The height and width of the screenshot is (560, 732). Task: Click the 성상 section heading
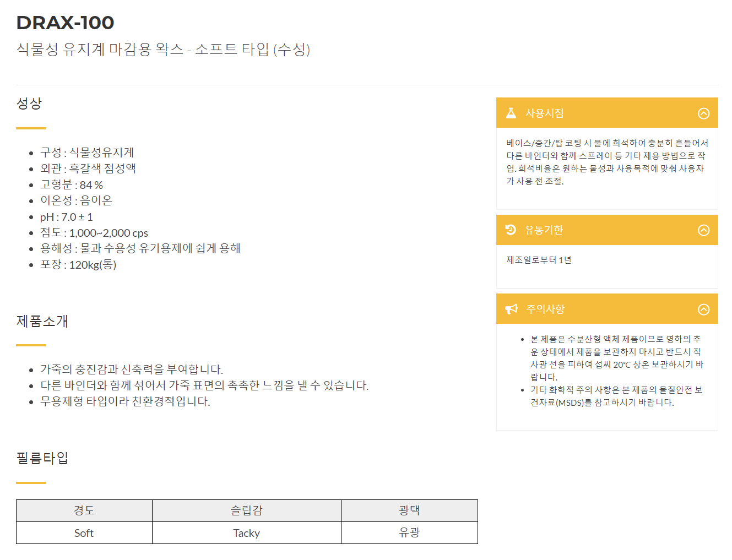(x=29, y=103)
